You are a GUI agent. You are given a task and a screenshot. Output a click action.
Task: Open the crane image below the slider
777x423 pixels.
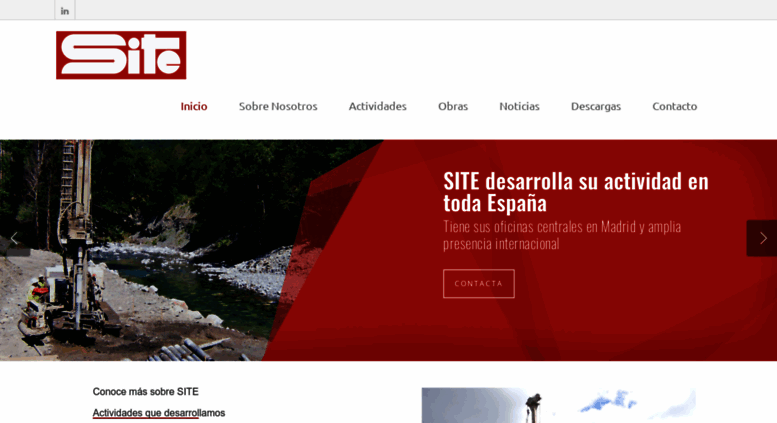point(558,405)
